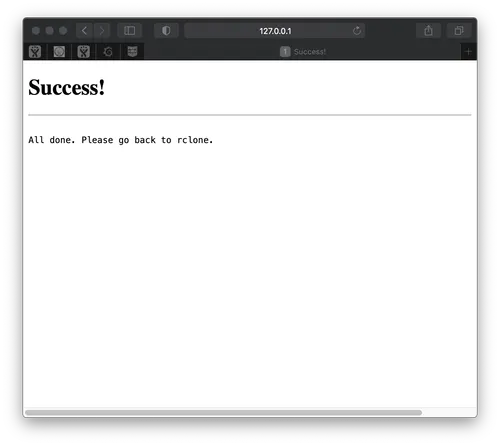Image resolution: width=500 pixels, height=446 pixels.
Task: Click the horizontal scrollbar at the bottom
Action: click(224, 413)
